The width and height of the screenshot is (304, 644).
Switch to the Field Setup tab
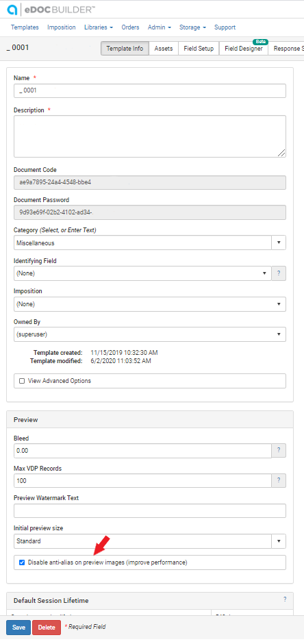pyautogui.click(x=199, y=49)
